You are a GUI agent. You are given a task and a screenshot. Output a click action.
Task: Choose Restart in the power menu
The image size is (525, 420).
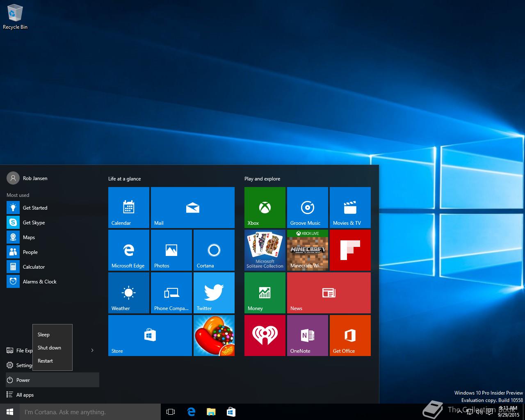pyautogui.click(x=46, y=361)
